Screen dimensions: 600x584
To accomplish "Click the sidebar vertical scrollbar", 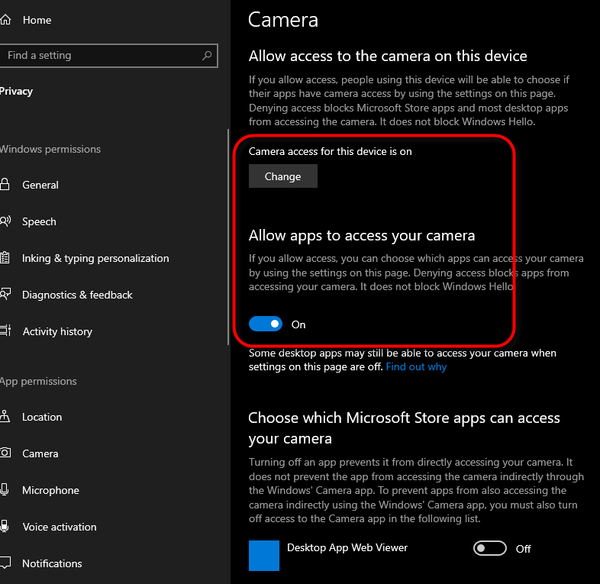I will (x=227, y=250).
